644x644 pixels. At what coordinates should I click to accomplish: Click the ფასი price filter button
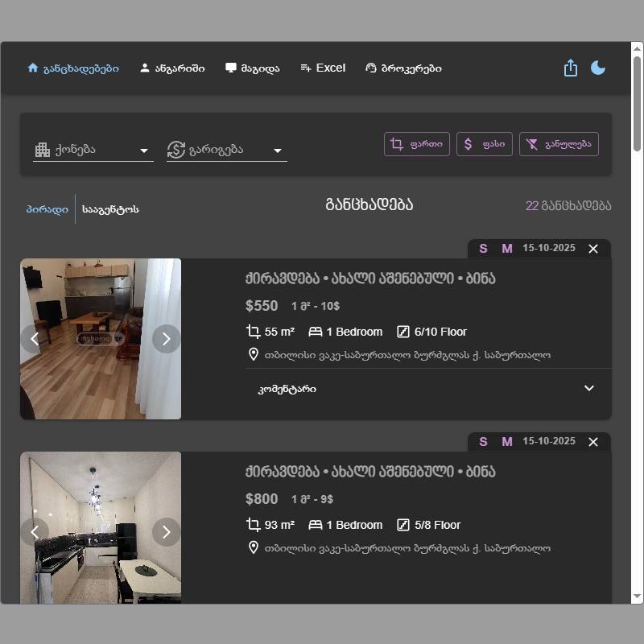click(x=485, y=144)
